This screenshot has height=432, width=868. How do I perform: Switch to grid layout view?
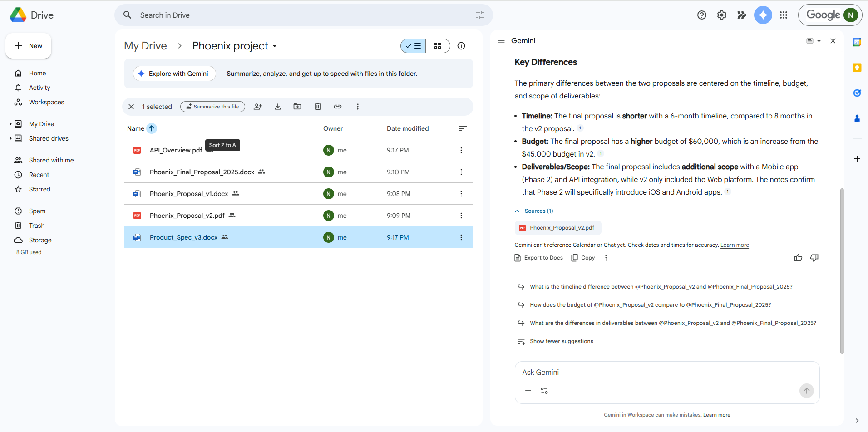[438, 46]
